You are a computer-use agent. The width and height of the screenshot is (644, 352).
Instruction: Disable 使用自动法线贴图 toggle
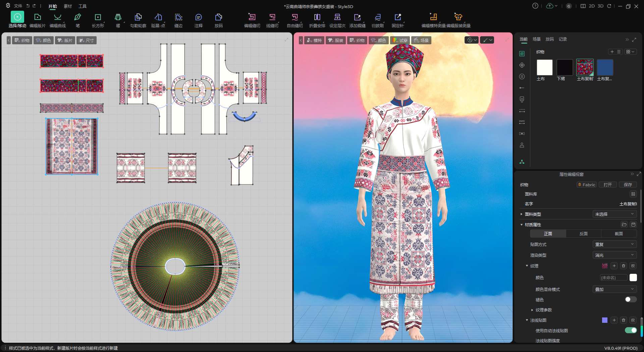pyautogui.click(x=630, y=330)
